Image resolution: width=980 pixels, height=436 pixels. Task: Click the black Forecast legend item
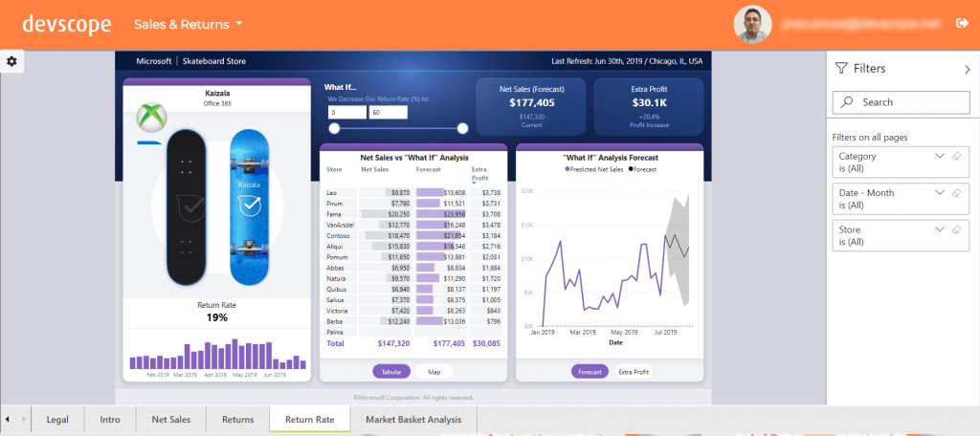pyautogui.click(x=642, y=169)
